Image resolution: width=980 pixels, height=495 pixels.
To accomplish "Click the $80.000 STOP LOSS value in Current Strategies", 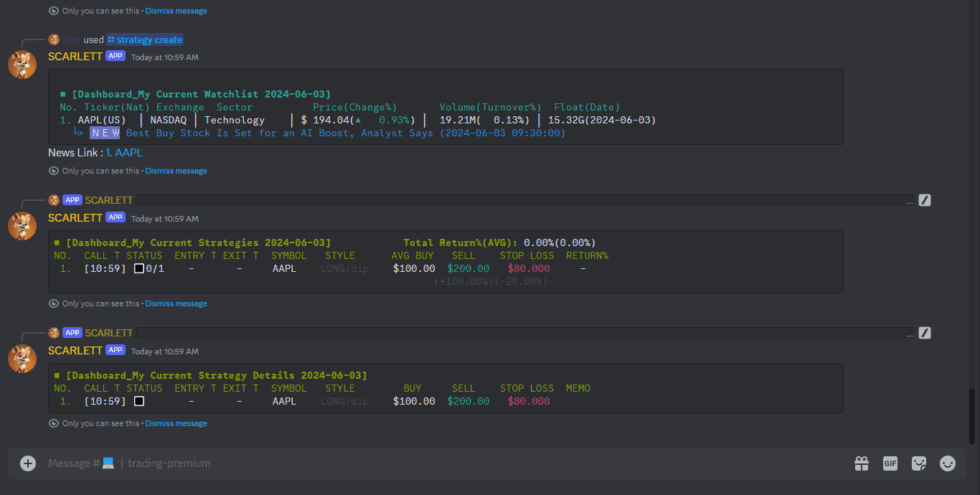I will (529, 268).
